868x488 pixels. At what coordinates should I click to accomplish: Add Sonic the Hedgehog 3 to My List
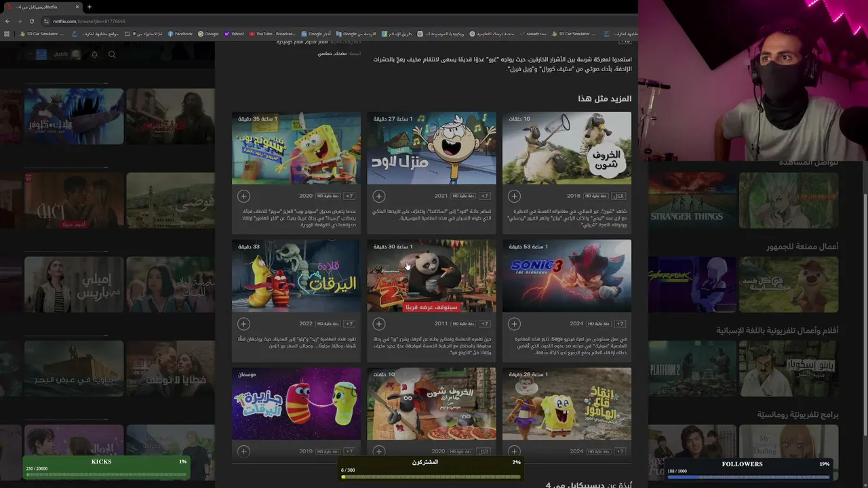(514, 324)
